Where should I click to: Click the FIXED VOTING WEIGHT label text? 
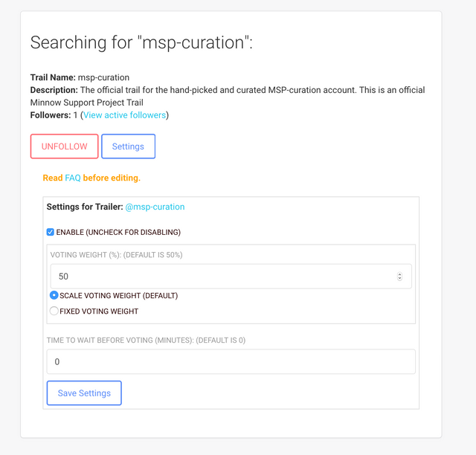99,312
